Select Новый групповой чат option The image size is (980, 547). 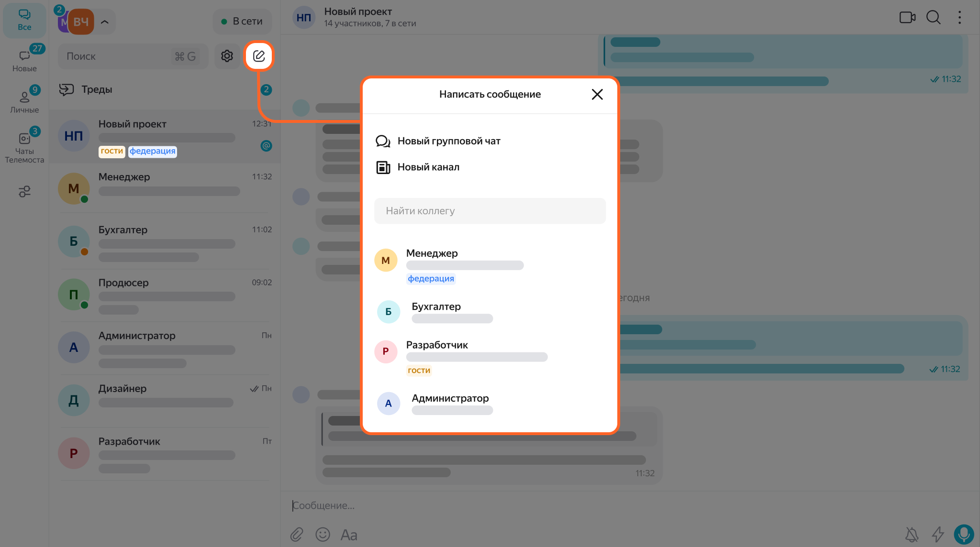[x=448, y=141]
